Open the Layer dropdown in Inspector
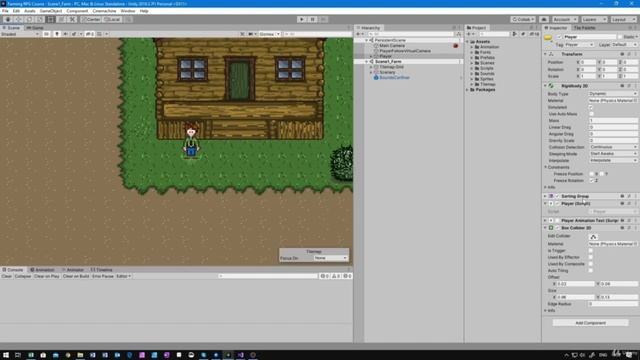640x360 pixels. (x=624, y=44)
